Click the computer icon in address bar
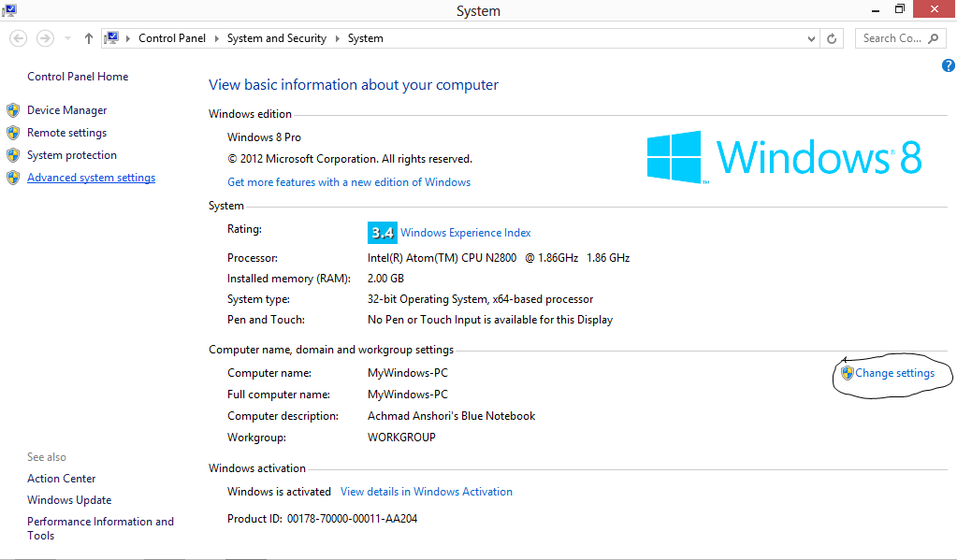The image size is (957, 560). pyautogui.click(x=111, y=38)
